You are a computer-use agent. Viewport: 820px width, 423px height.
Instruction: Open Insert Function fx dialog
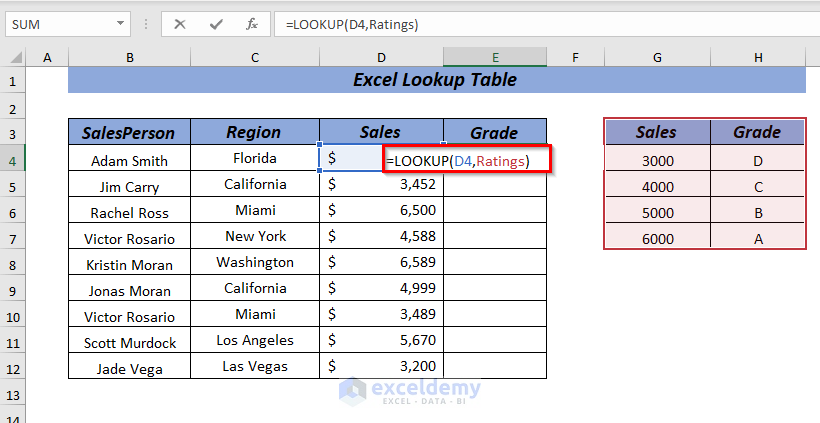(252, 24)
